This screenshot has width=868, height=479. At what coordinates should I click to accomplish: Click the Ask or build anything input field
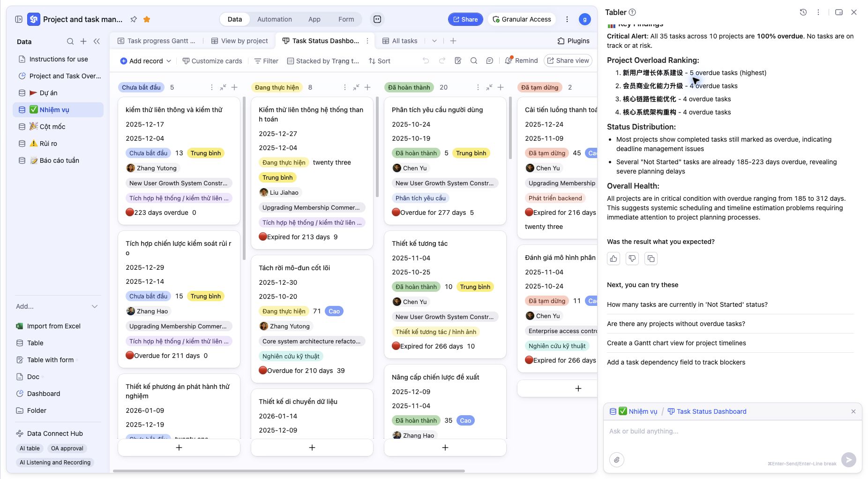pyautogui.click(x=733, y=431)
